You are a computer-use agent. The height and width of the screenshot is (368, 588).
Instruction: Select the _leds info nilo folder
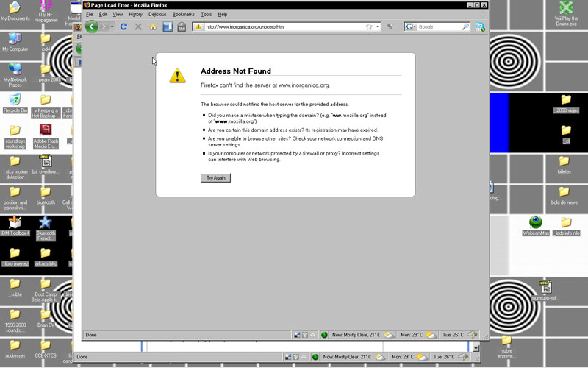coord(566,227)
